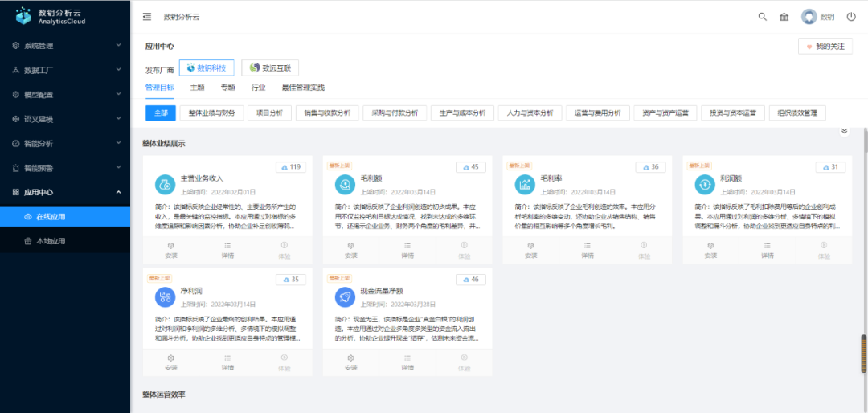
Task: Expand the 系统管理 sidebar menu
Action: coord(64,46)
